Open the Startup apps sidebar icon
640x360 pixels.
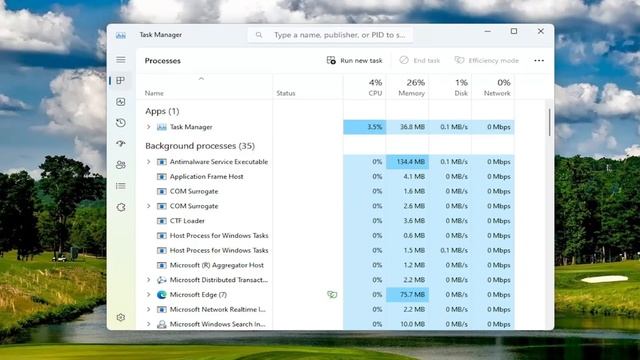120,144
